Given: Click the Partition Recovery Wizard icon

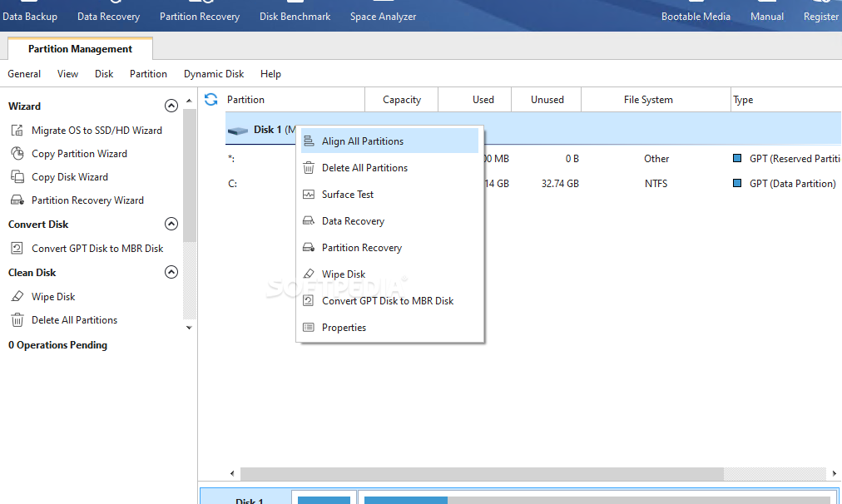Looking at the screenshot, I should pyautogui.click(x=17, y=200).
